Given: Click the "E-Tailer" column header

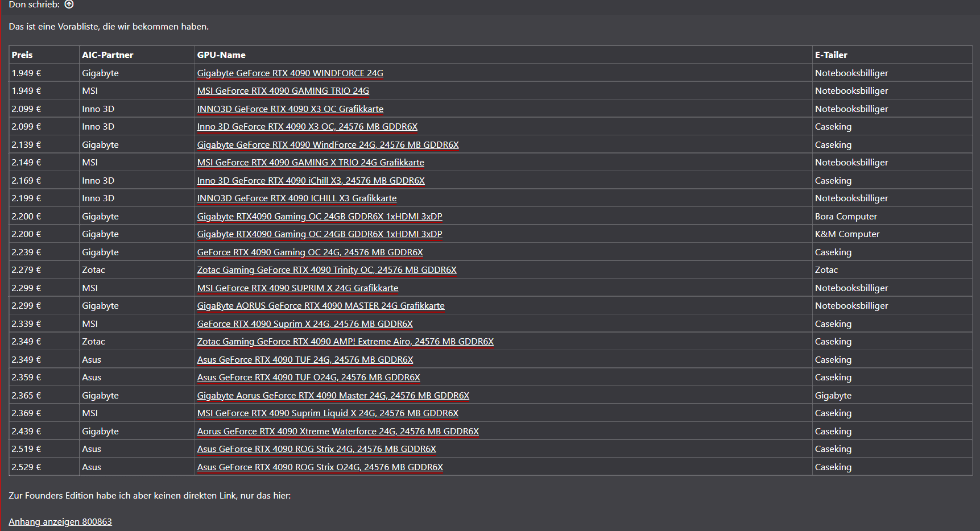Looking at the screenshot, I should click(x=831, y=55).
